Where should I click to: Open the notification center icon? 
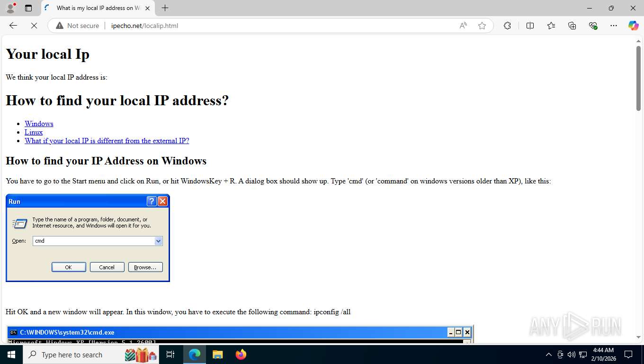(x=628, y=355)
